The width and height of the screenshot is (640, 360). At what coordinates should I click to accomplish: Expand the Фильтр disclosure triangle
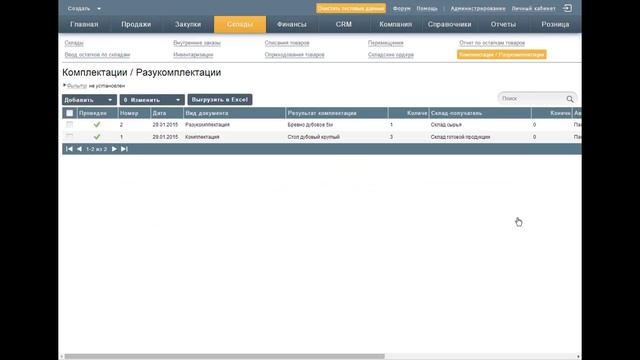pyautogui.click(x=64, y=85)
